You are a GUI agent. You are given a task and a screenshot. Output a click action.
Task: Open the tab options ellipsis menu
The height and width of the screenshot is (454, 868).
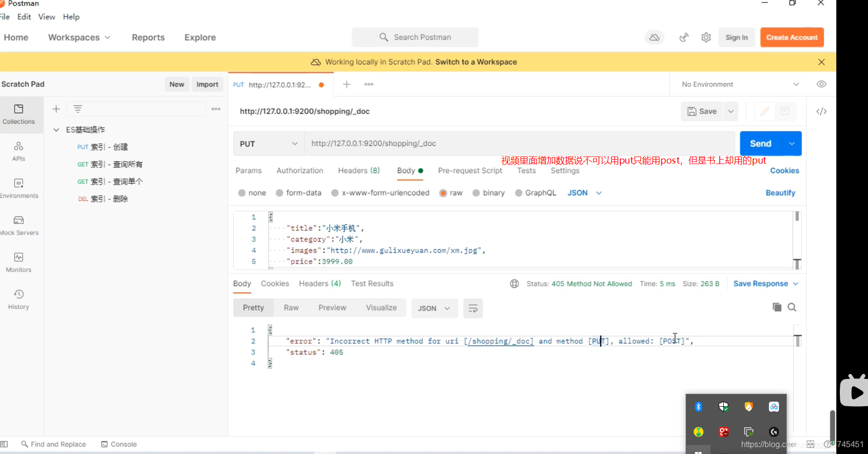point(369,84)
